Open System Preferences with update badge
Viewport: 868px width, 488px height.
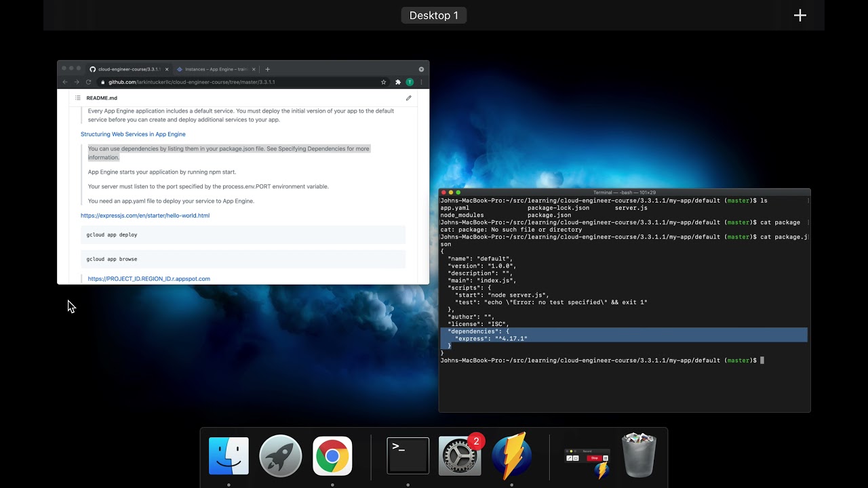point(460,455)
